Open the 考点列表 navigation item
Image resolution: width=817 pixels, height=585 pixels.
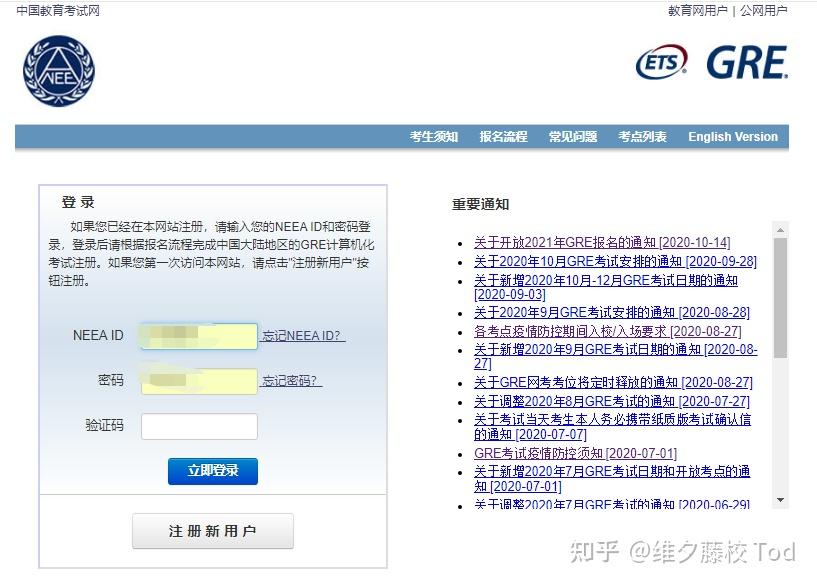click(641, 136)
